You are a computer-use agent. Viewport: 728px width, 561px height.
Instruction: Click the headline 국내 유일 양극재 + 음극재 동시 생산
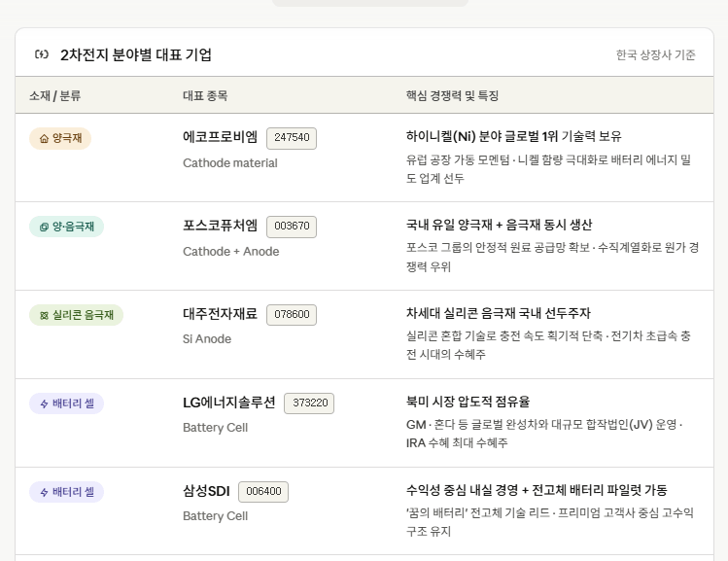click(500, 225)
